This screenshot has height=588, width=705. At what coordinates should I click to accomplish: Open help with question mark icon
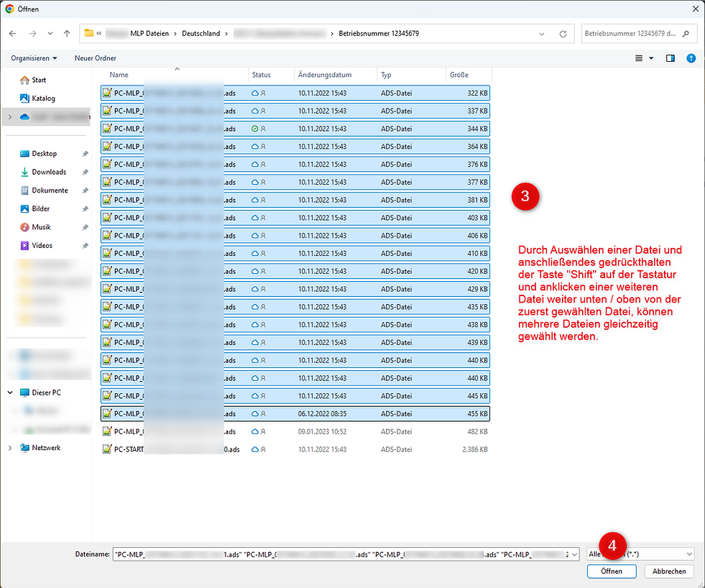point(691,58)
